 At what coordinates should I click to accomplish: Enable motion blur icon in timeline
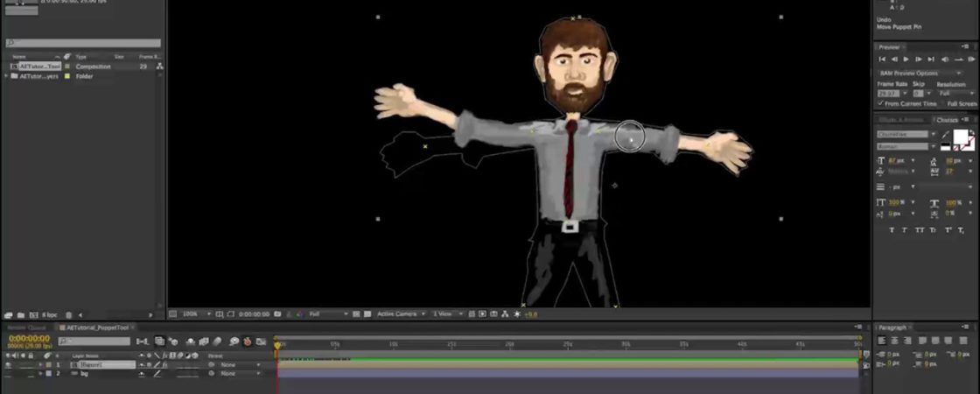tap(216, 341)
